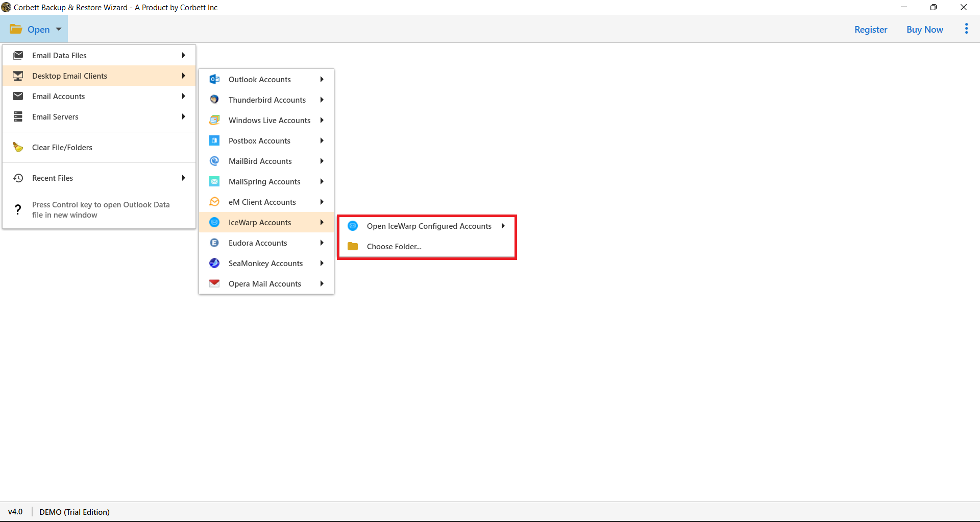The width and height of the screenshot is (980, 522).
Task: Click the SeaMonkey logo icon
Action: point(214,263)
